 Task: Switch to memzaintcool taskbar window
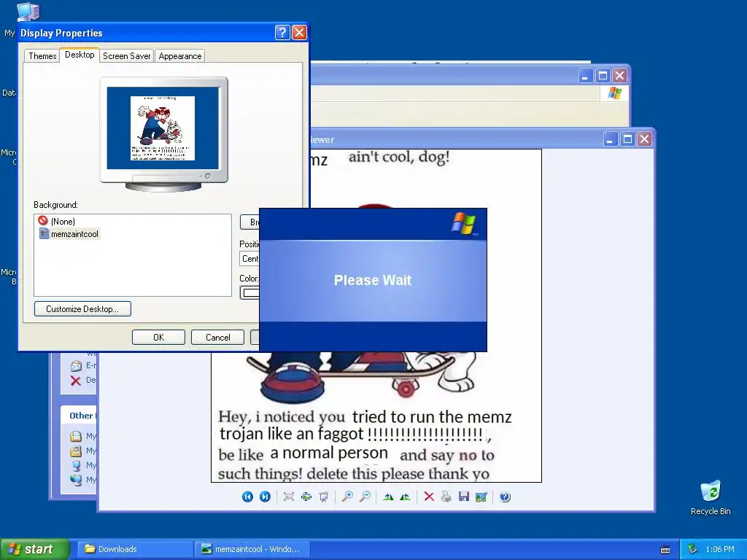[252, 549]
